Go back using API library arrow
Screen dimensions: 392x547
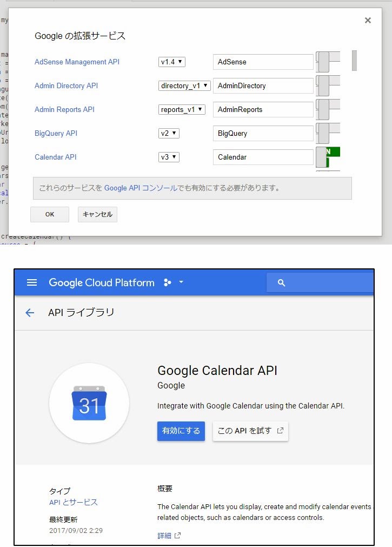[x=30, y=313]
